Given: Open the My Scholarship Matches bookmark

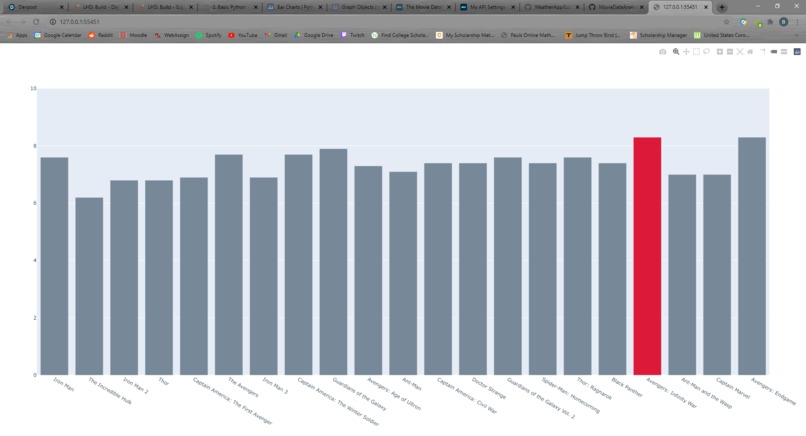Looking at the screenshot, I should click(x=465, y=35).
